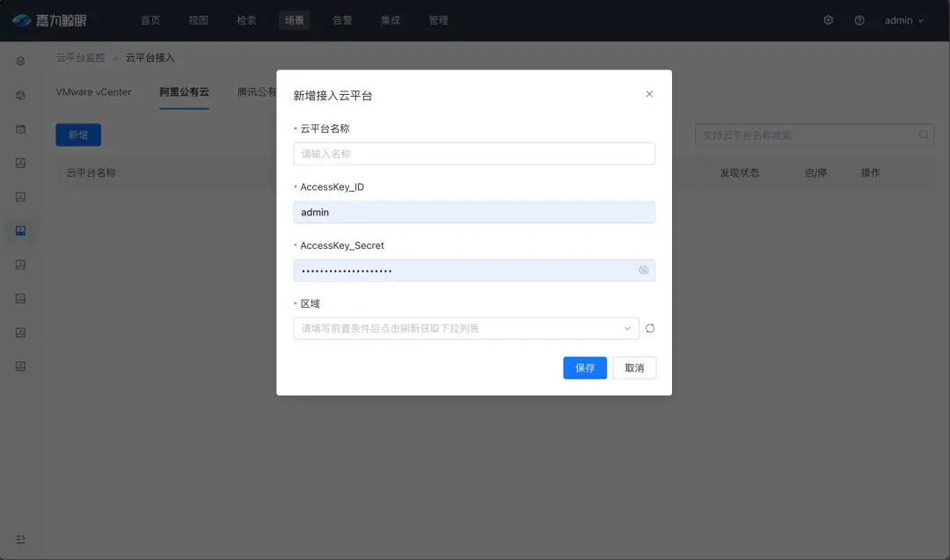The width and height of the screenshot is (950, 560).
Task: Click the 保存 button to save
Action: [584, 367]
